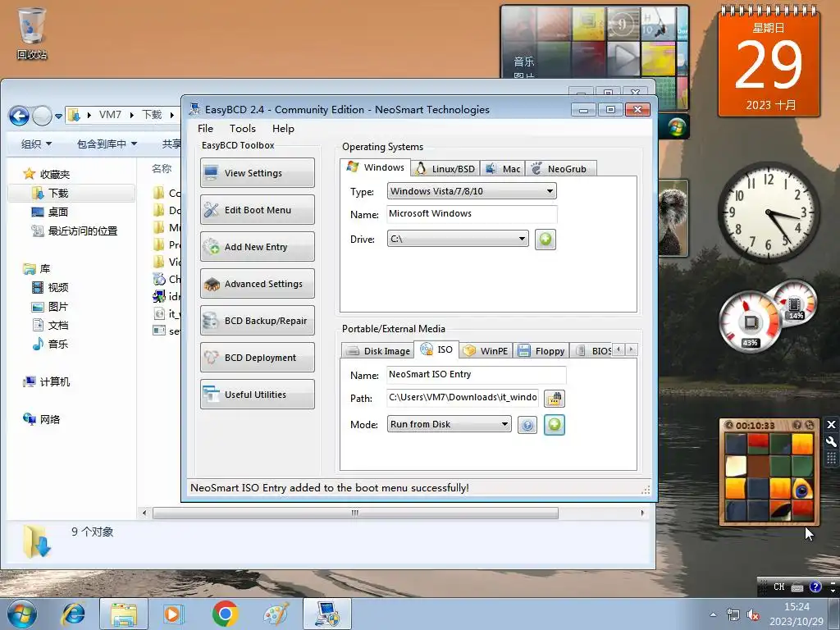
Task: Click VM7 in Explorer address bar
Action: pyautogui.click(x=110, y=115)
